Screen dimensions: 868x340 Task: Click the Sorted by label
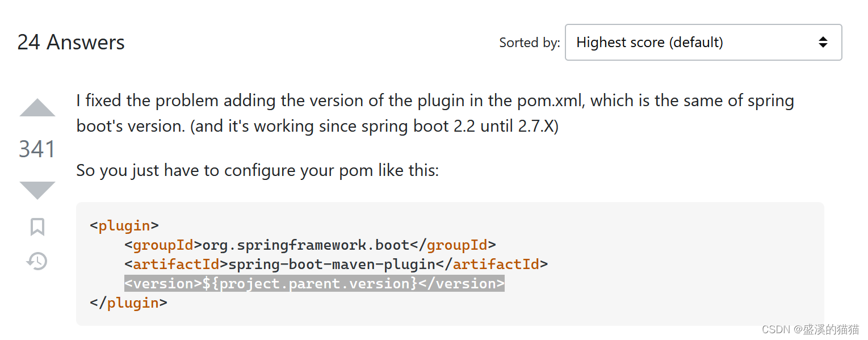coord(529,42)
